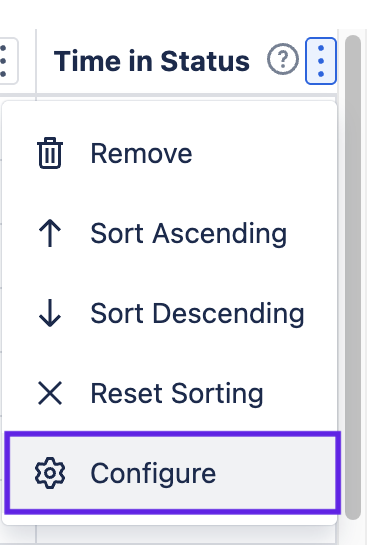Choose Sort Ascending option
The width and height of the screenshot is (369, 545).
point(170,233)
